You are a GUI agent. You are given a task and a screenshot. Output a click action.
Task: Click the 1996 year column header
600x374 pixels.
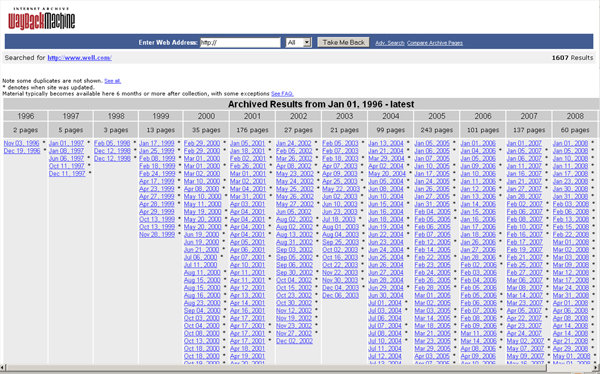pyautogui.click(x=26, y=116)
